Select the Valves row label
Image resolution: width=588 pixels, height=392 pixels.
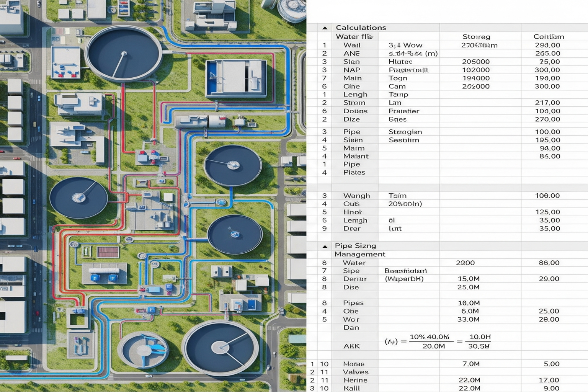click(x=356, y=372)
